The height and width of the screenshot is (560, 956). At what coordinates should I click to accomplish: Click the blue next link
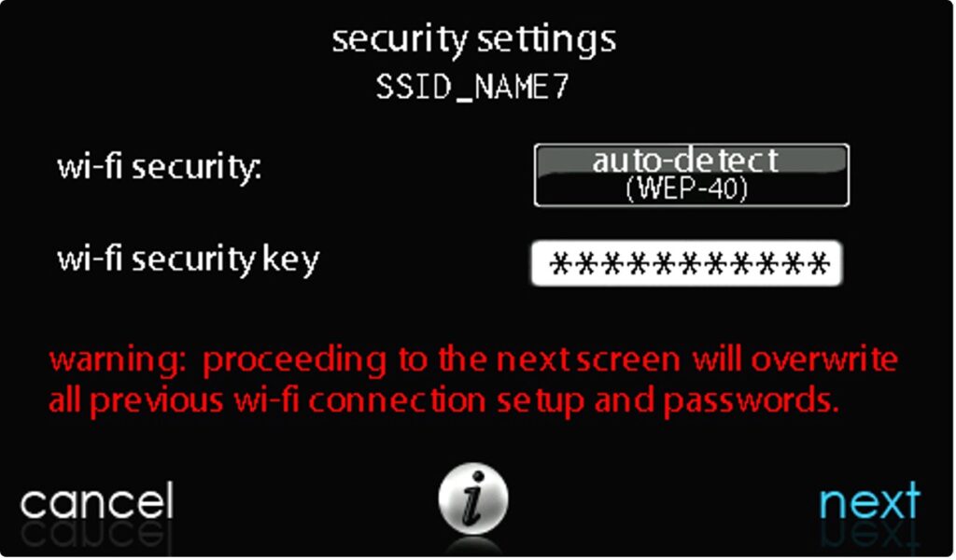pos(869,501)
